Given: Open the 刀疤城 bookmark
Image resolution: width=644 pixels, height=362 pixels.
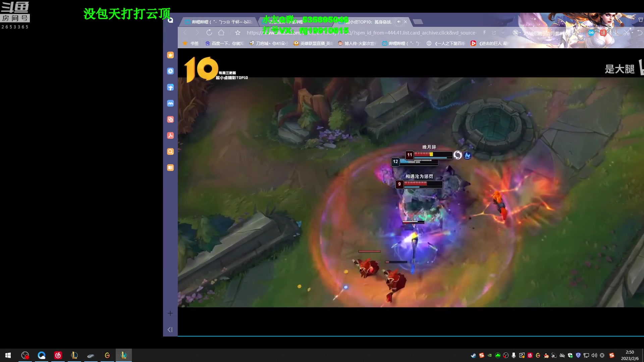Looking at the screenshot, I should point(269,43).
